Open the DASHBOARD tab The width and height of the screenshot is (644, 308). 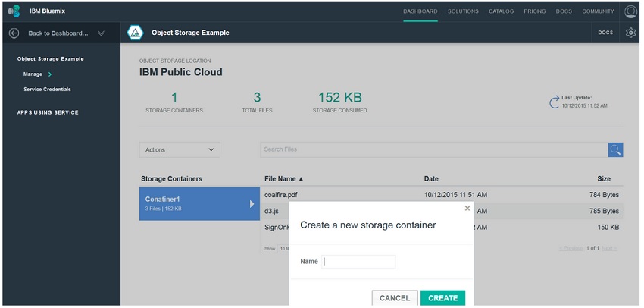[420, 11]
